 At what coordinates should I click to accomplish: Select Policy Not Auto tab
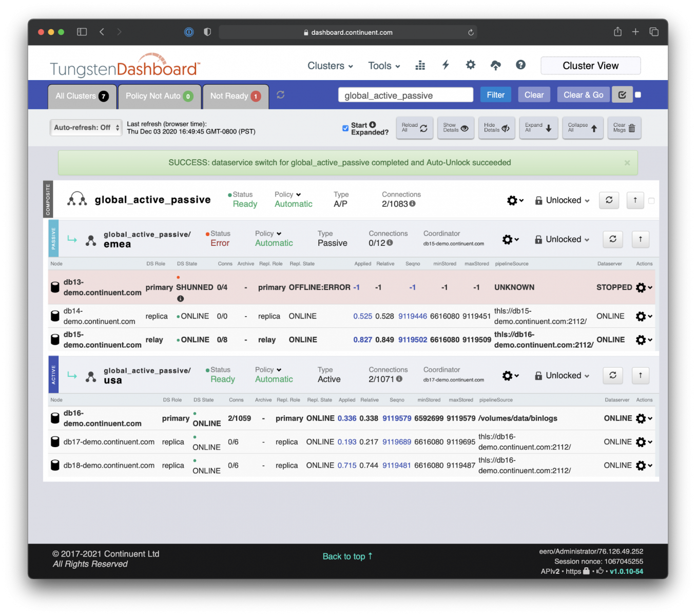159,96
